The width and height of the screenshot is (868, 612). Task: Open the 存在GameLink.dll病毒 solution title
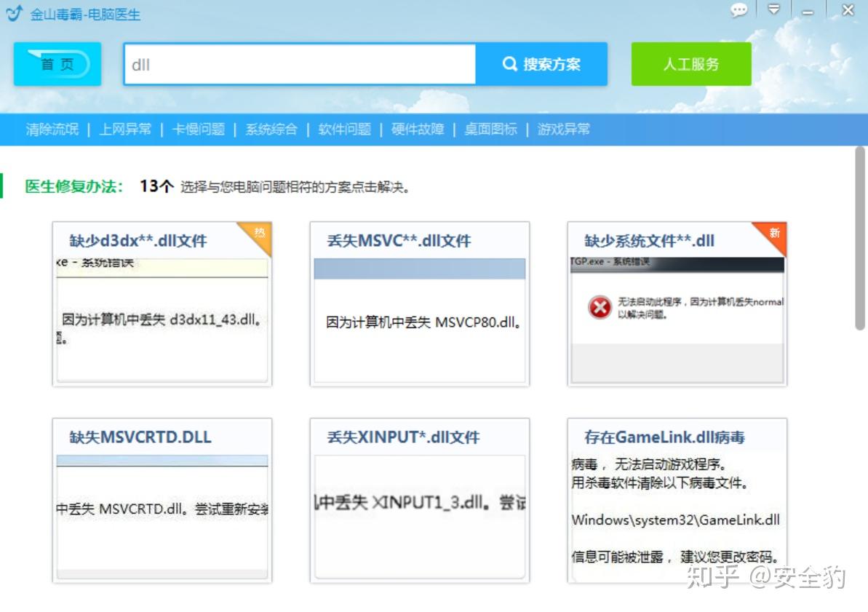pyautogui.click(x=664, y=437)
